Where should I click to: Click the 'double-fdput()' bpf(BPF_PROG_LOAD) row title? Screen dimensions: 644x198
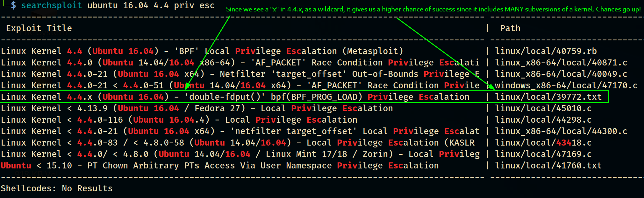tap(235, 97)
